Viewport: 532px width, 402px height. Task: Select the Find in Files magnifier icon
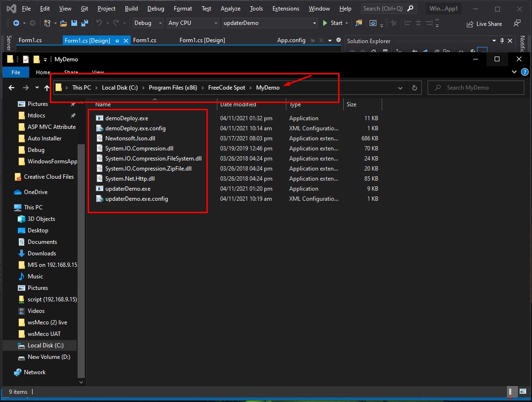coord(359,23)
